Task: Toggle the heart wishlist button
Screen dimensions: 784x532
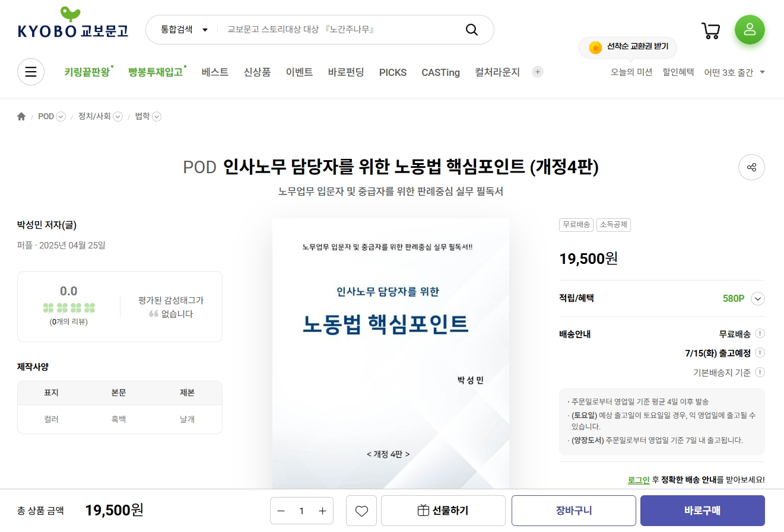Action: 361,511
